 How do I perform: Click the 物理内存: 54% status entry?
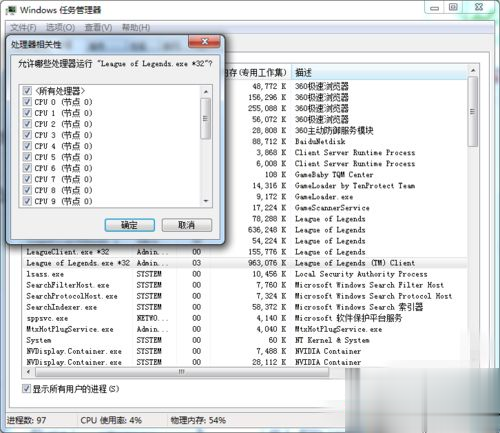pos(198,420)
